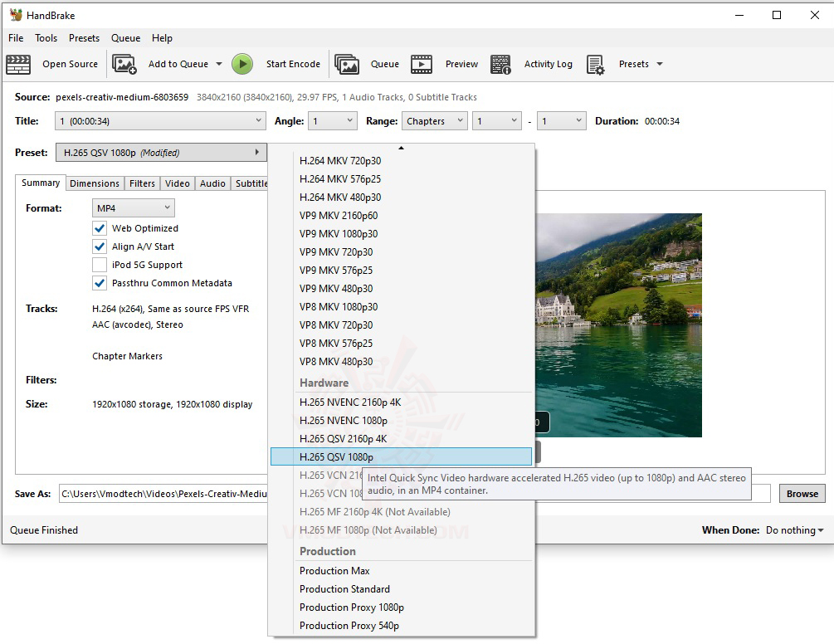Select preset Production Max
This screenshot has width=834, height=644.
[x=401, y=571]
